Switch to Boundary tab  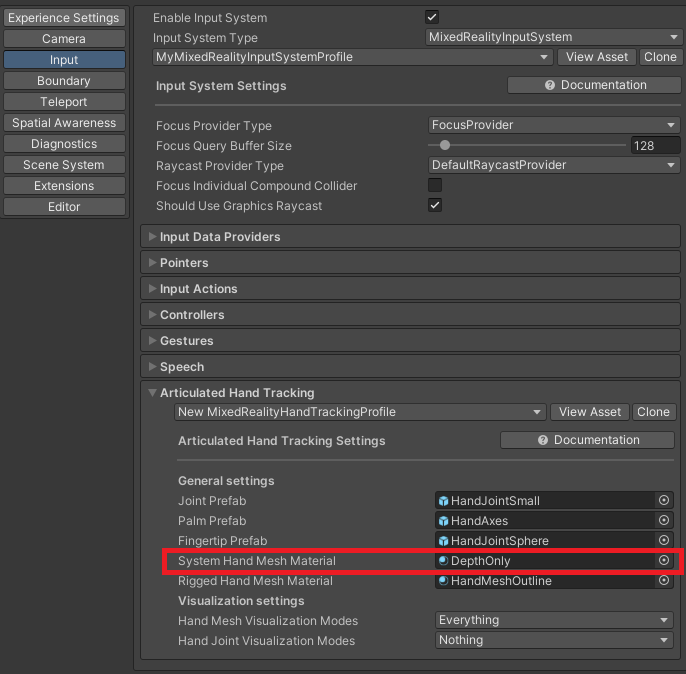point(64,81)
